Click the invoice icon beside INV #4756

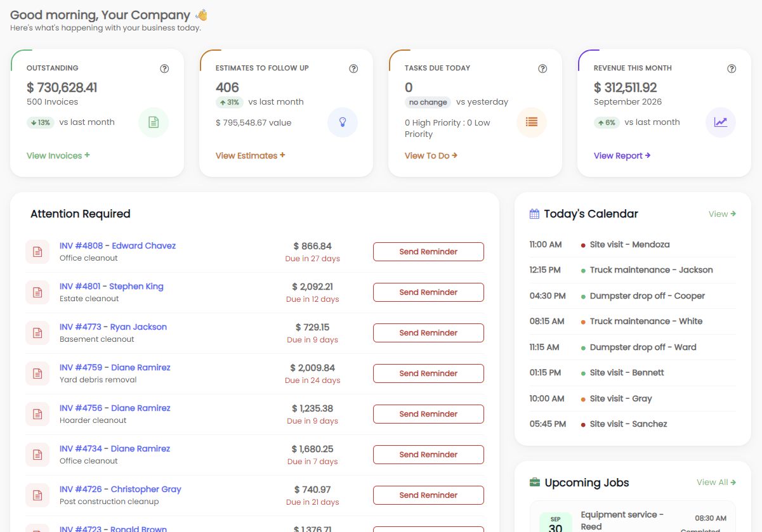click(37, 414)
